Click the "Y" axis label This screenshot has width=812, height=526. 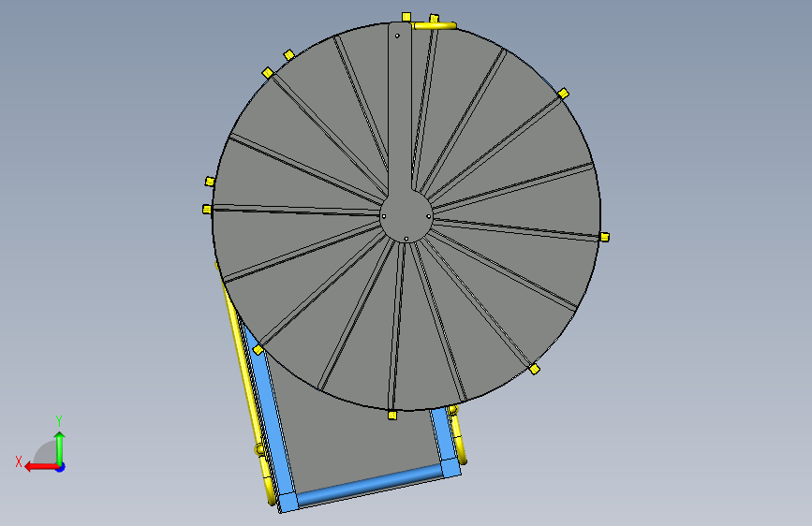click(59, 420)
